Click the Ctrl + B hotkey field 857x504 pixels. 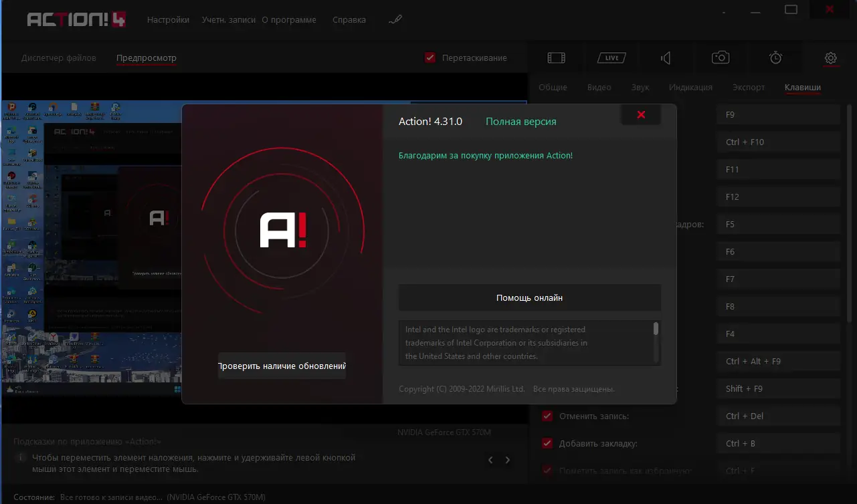pos(778,444)
